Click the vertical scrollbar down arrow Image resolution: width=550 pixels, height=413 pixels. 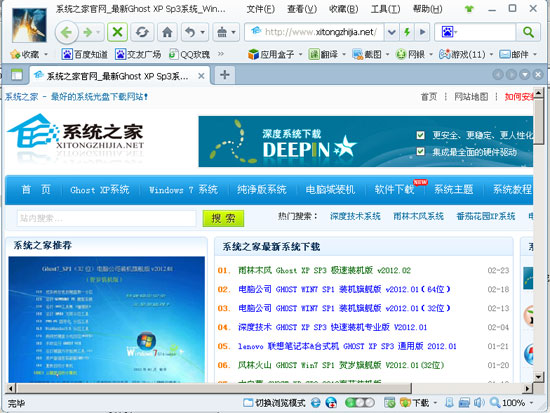(538, 377)
